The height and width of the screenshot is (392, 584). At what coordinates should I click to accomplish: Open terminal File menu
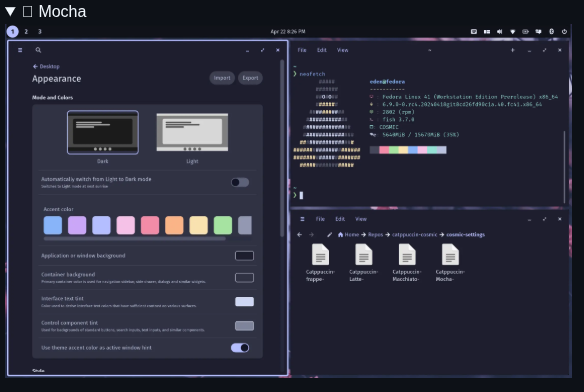pos(302,50)
